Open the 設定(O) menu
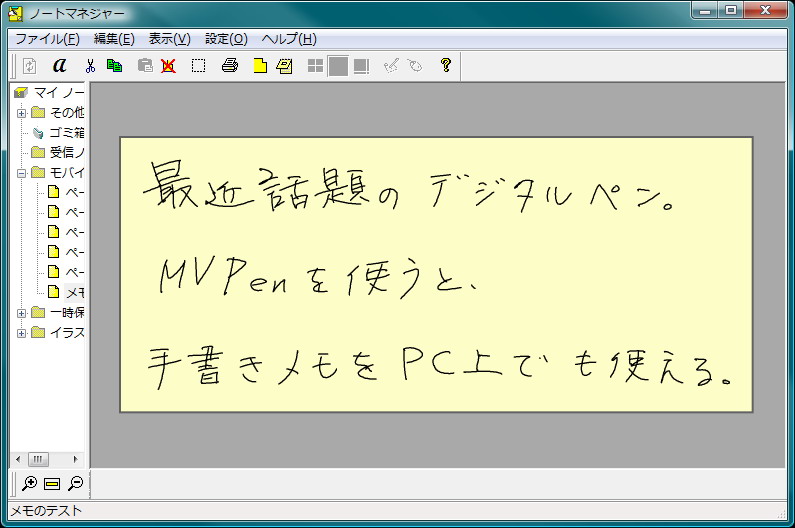This screenshot has height=528, width=795. [226, 39]
